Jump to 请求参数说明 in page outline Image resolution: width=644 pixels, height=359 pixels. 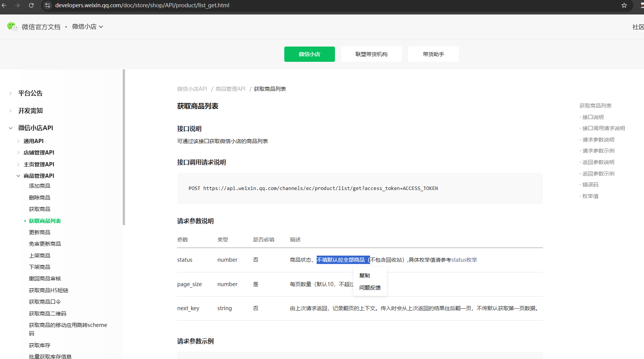point(598,140)
